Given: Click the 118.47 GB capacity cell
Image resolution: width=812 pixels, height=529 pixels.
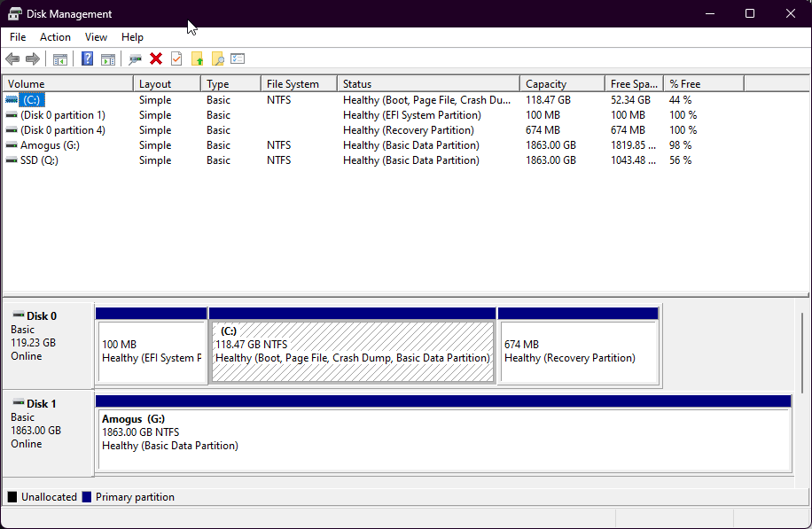Looking at the screenshot, I should coord(548,100).
